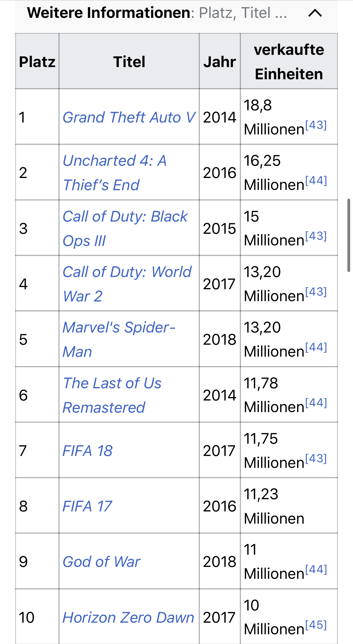The height and width of the screenshot is (644, 353).
Task: Open footnote [43] beside 18,8 Millionen
Action: pos(316,125)
